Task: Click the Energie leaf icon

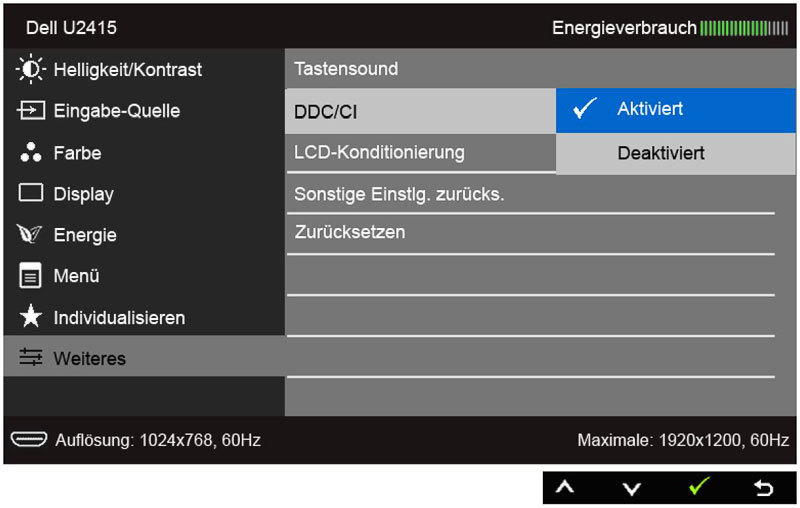Action: (31, 235)
